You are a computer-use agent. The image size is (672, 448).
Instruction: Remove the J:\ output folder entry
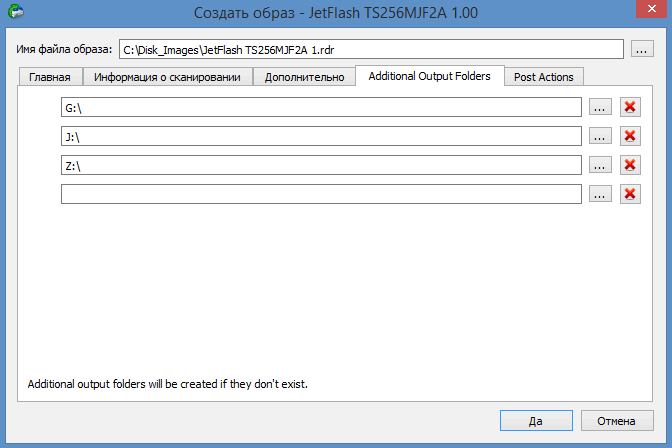[x=630, y=136]
